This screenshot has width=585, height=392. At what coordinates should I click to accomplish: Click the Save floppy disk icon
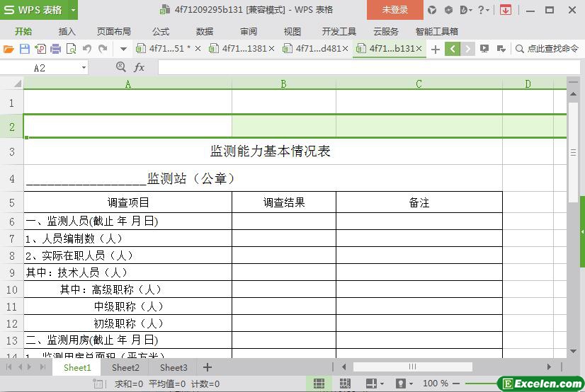[25, 49]
